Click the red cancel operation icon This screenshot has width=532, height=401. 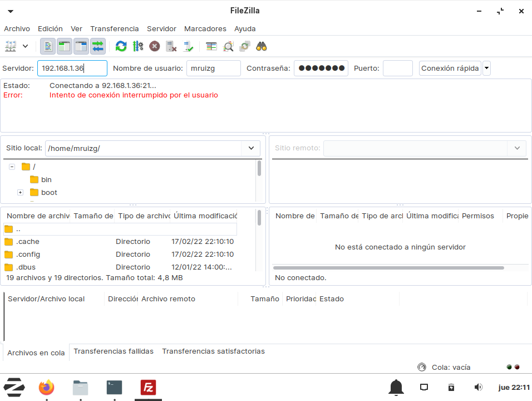[155, 46]
